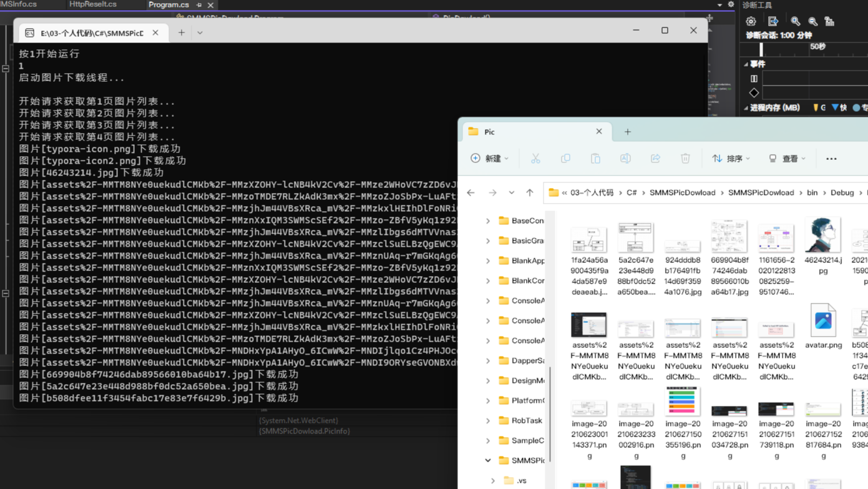The height and width of the screenshot is (489, 868).
Task: Go back in File Explorer
Action: [x=471, y=192]
